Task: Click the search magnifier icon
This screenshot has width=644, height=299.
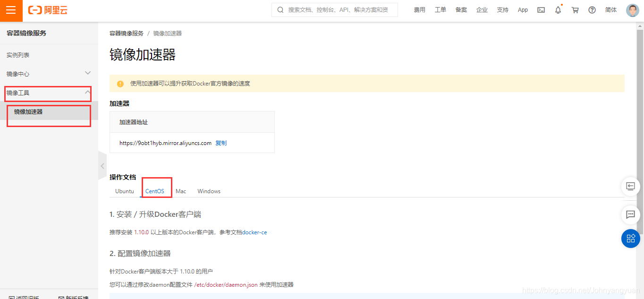Action: point(280,10)
